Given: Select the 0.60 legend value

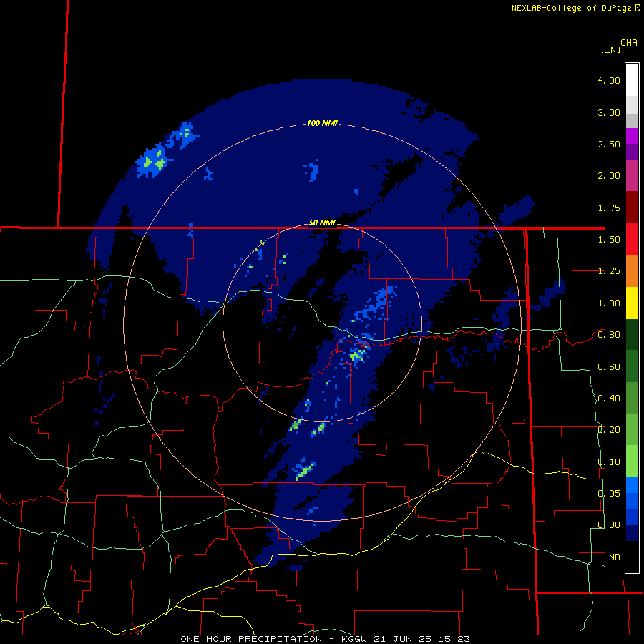Looking at the screenshot, I should tap(609, 367).
